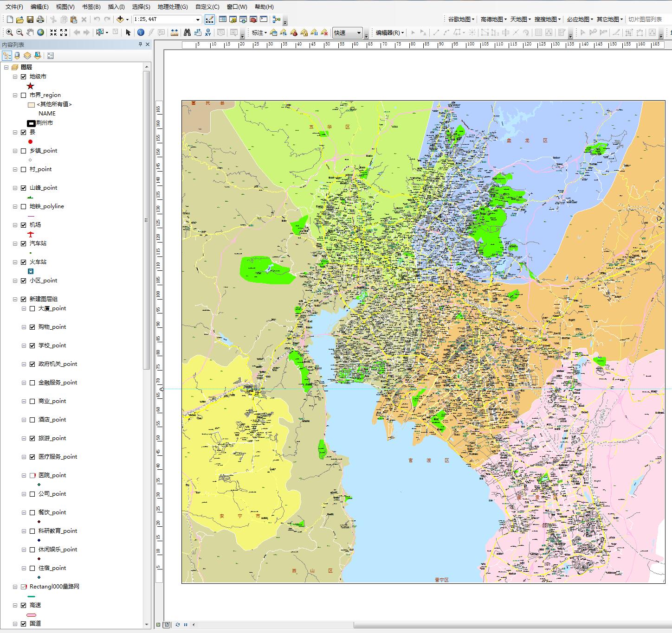Open the Add Data button
672x633 pixels.
click(x=120, y=19)
